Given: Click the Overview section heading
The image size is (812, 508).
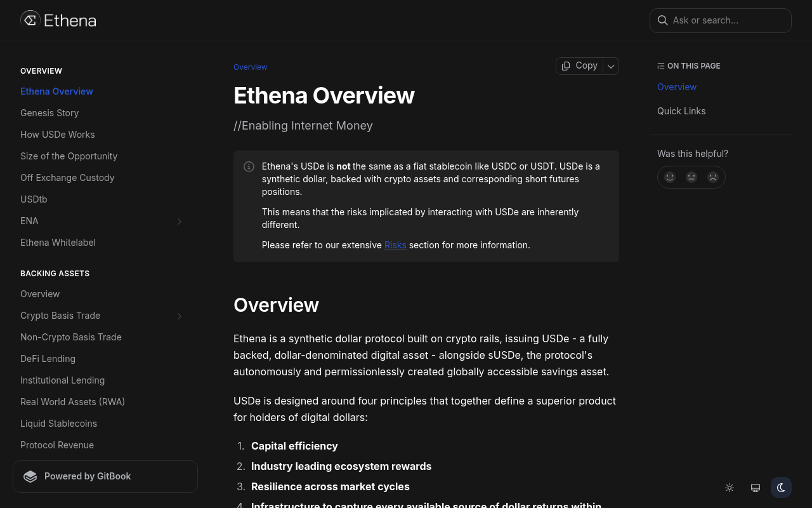Looking at the screenshot, I should tap(277, 305).
